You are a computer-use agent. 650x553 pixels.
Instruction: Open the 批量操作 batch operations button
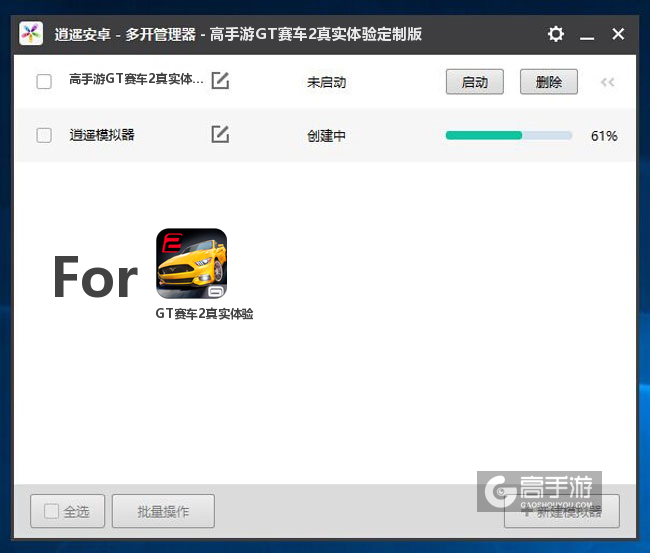pos(163,511)
